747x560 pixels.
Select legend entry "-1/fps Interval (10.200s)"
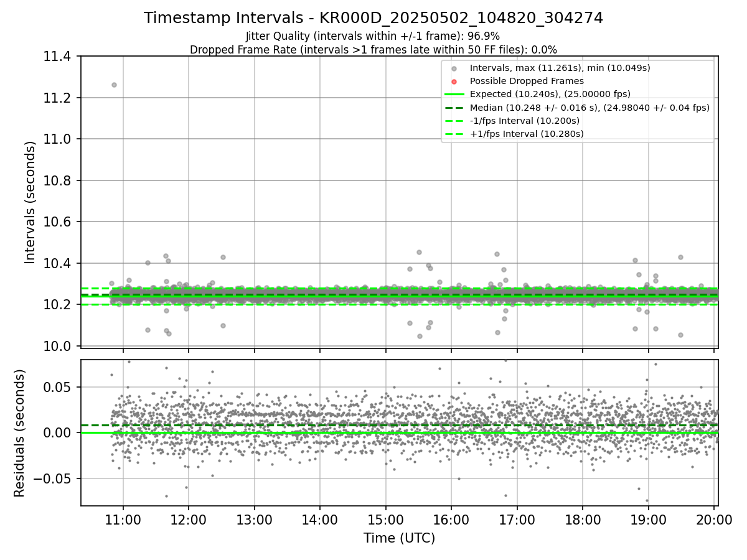click(x=525, y=120)
